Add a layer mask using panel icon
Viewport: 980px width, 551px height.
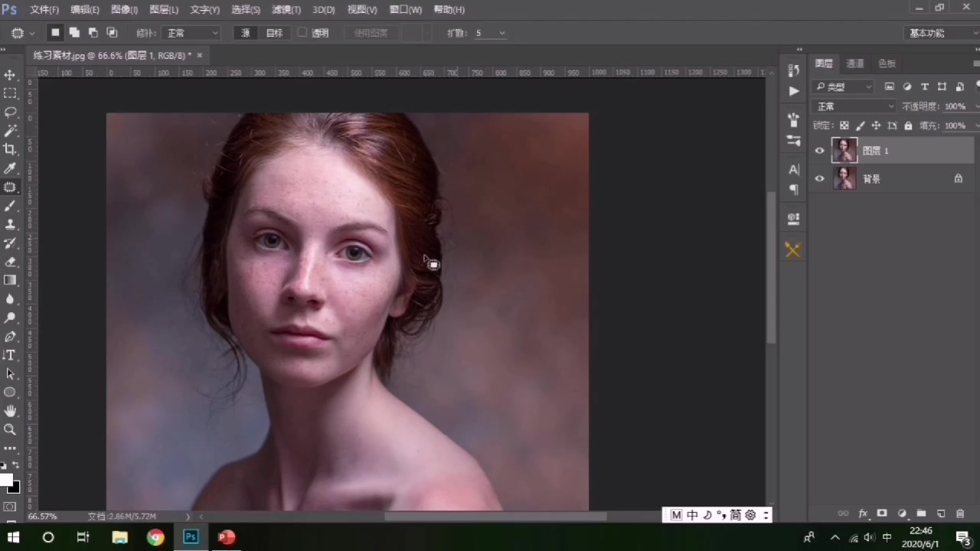(882, 514)
